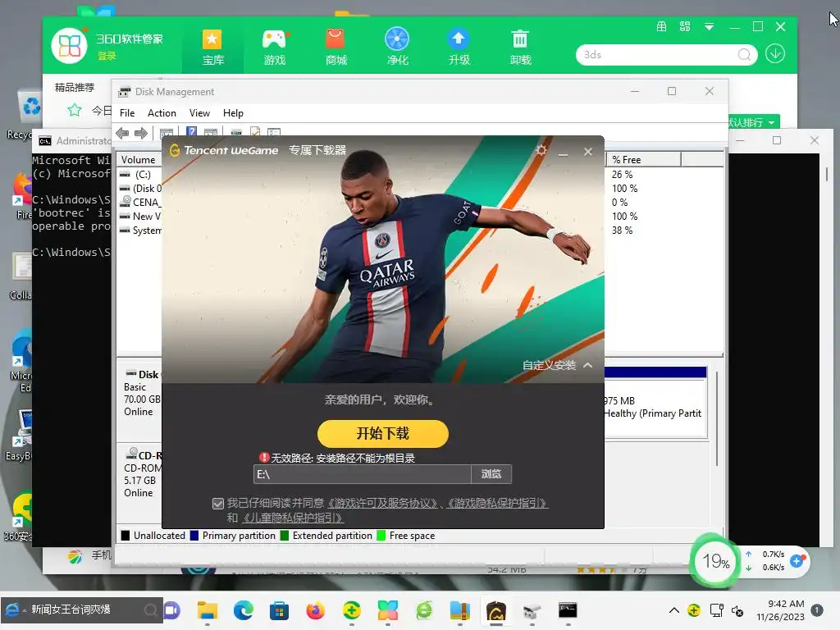Image resolution: width=840 pixels, height=630 pixels.
Task: Open Microsoft Store from the taskbar
Action: [x=279, y=610]
